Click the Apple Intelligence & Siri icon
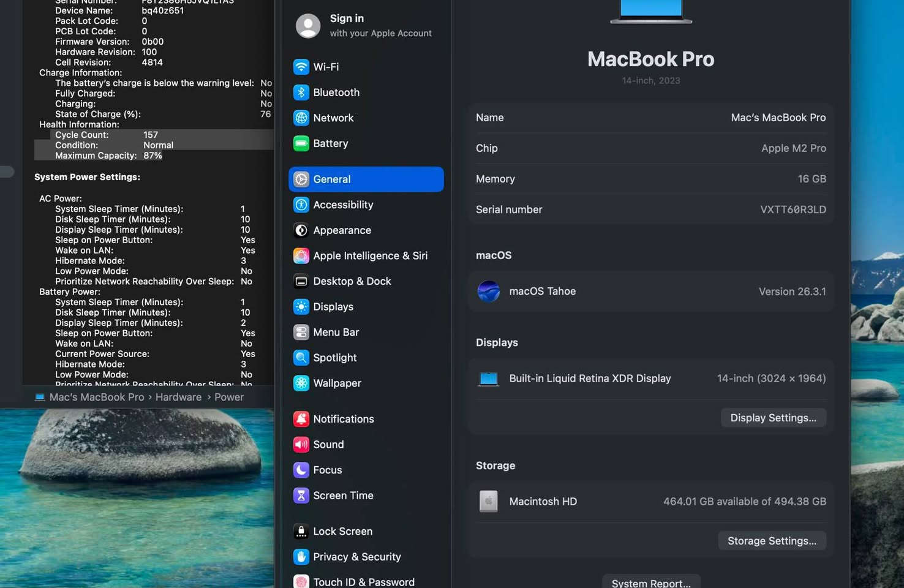 click(x=301, y=255)
